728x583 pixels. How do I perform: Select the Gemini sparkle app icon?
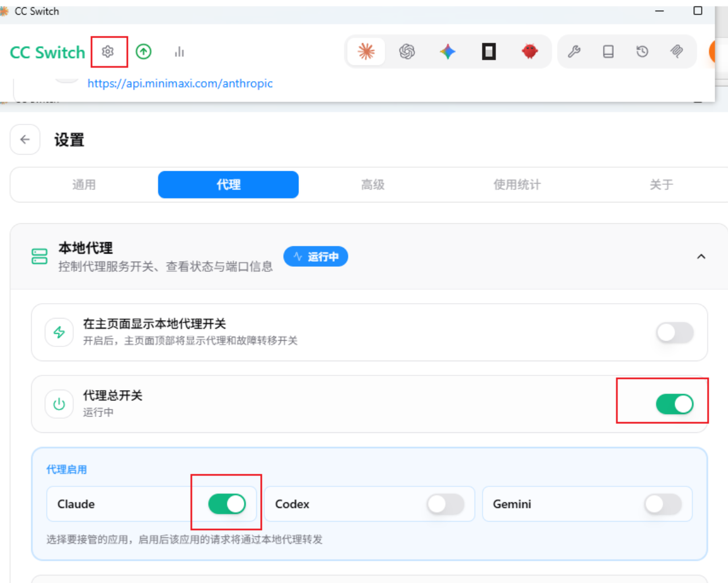click(x=448, y=52)
